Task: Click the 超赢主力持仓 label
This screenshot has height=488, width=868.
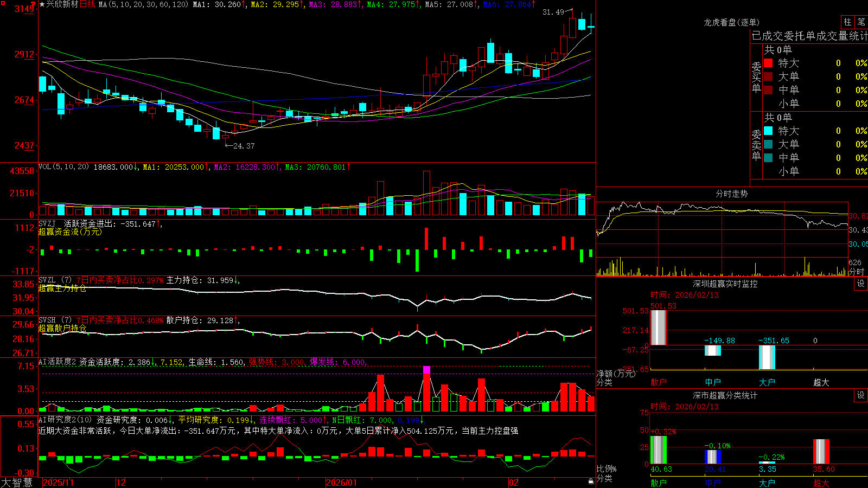Action: click(62, 288)
